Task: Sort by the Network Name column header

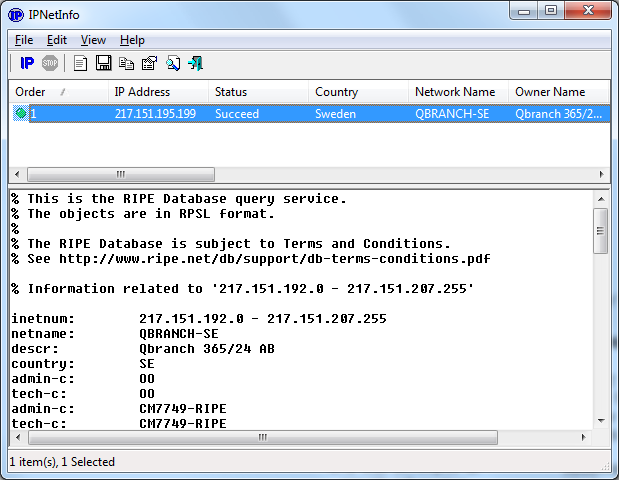Action: coord(459,92)
